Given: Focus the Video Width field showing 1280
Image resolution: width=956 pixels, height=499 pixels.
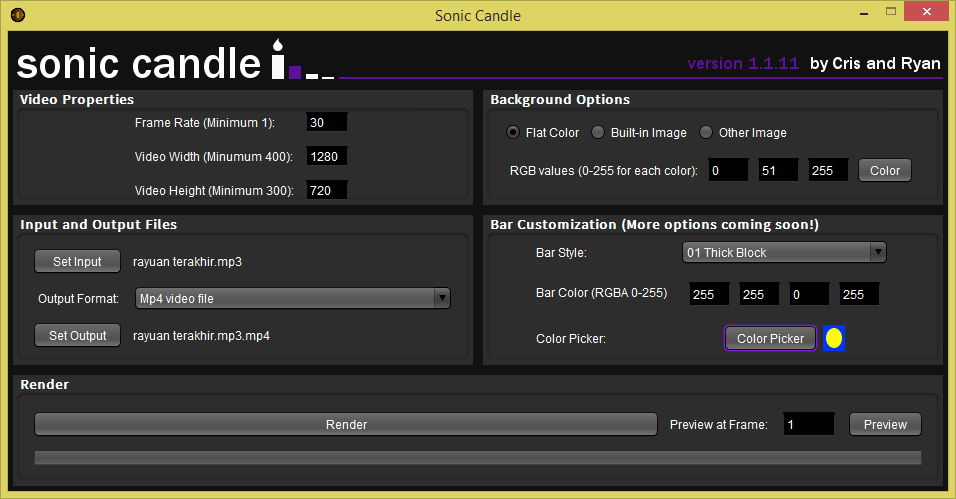Looking at the screenshot, I should [x=327, y=156].
